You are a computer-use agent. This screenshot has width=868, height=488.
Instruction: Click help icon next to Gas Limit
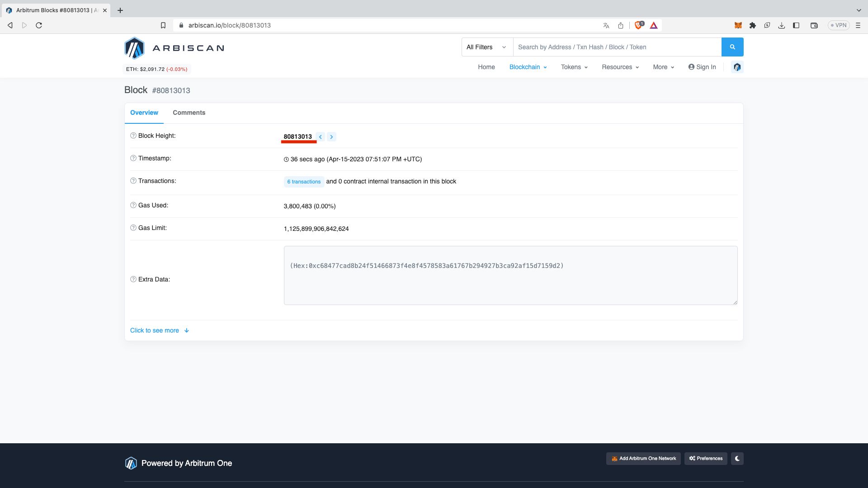pyautogui.click(x=133, y=228)
